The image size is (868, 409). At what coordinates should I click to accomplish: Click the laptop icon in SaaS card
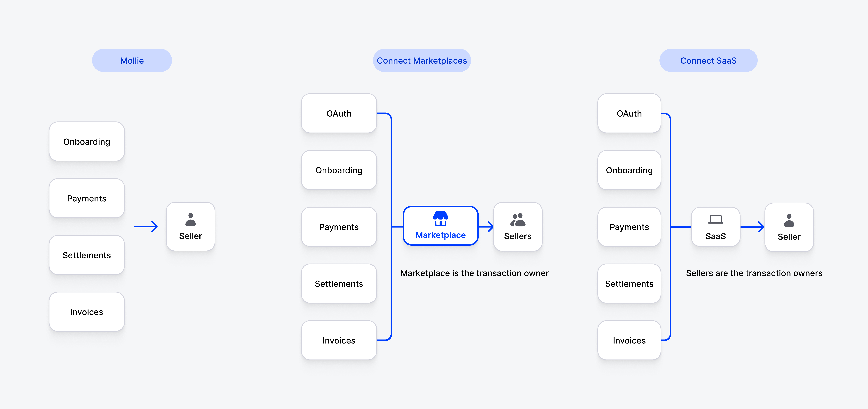(x=716, y=219)
